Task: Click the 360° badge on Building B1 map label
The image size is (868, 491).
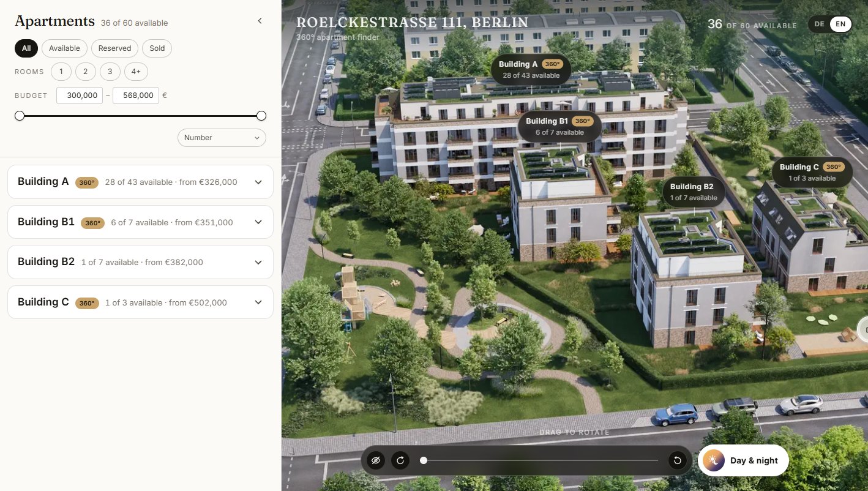Action: [x=583, y=121]
